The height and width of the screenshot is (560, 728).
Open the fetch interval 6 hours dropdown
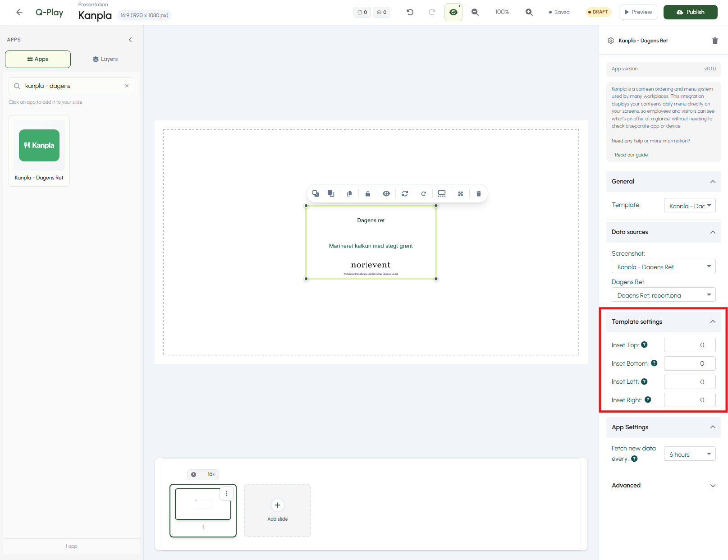click(690, 454)
